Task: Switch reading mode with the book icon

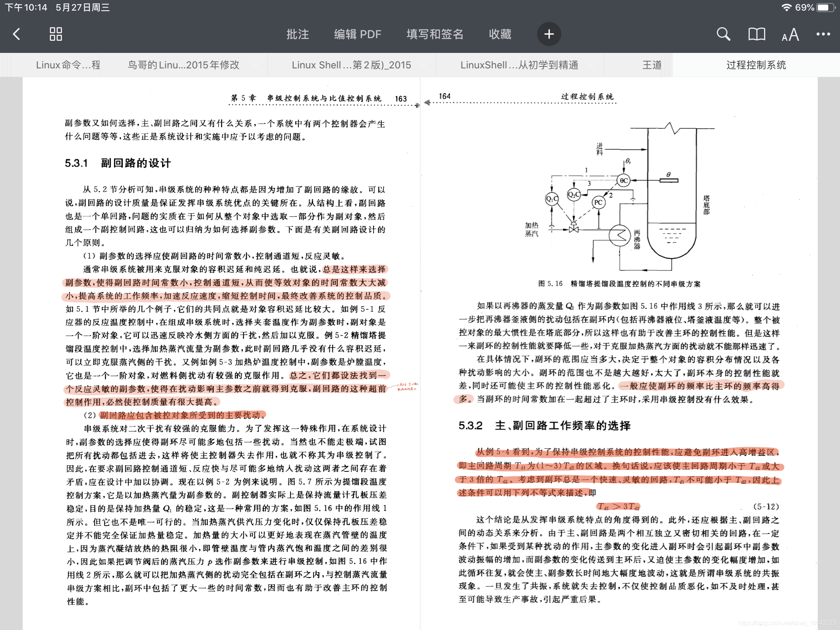Action: (757, 34)
